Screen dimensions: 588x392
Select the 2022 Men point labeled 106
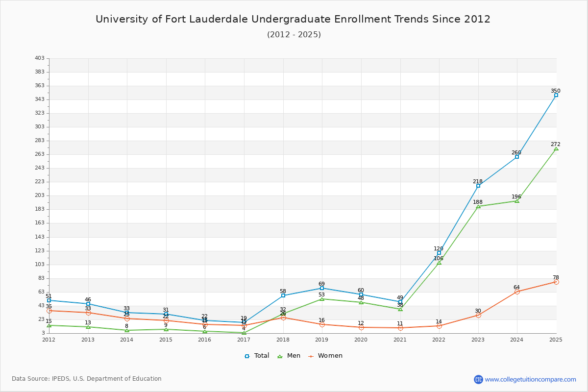(x=439, y=263)
